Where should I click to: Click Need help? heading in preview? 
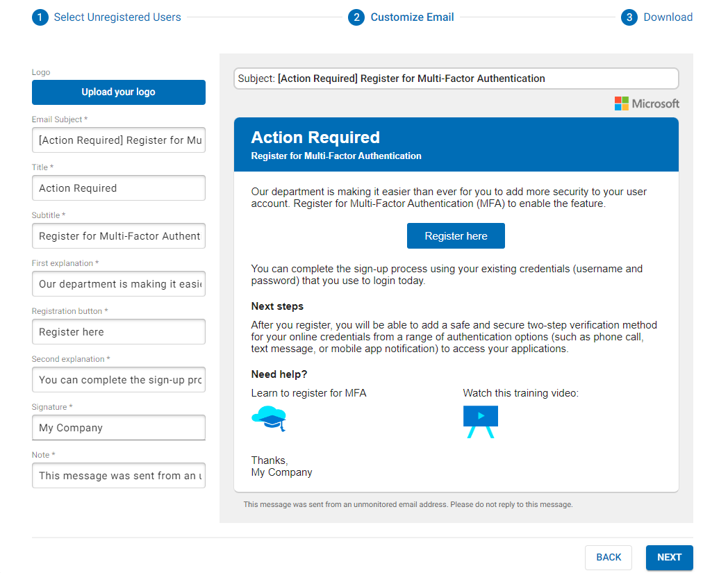pos(279,374)
